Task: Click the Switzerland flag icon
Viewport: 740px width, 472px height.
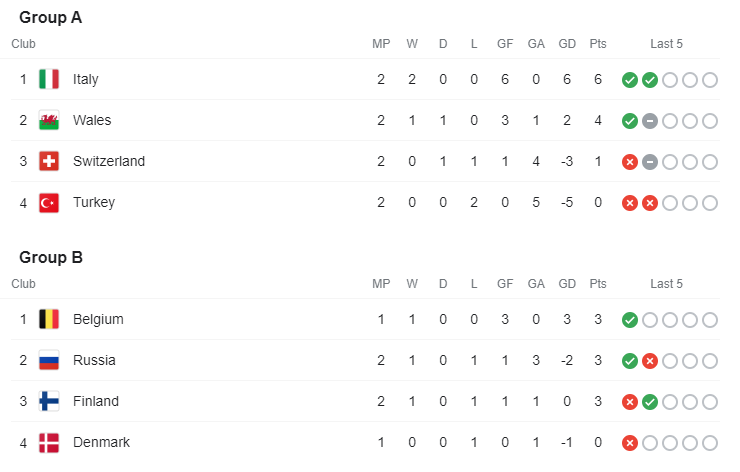Action: point(49,161)
